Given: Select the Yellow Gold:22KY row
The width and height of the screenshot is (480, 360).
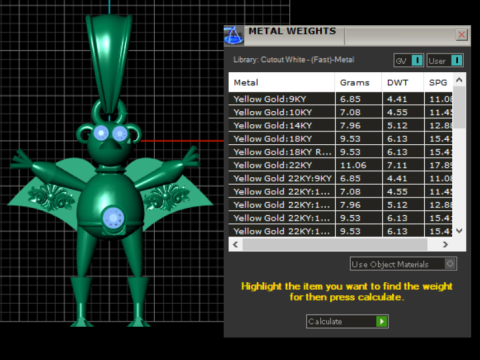Looking at the screenshot, I should [340, 165].
